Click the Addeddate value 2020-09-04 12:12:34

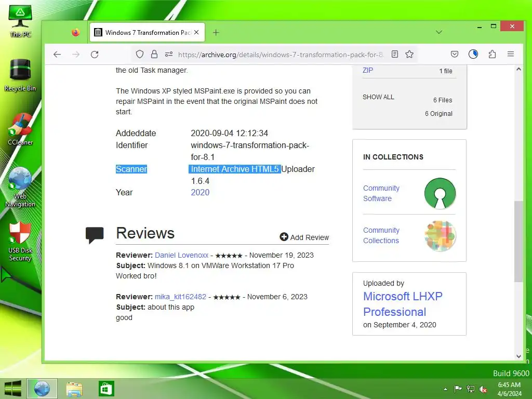coord(229,133)
